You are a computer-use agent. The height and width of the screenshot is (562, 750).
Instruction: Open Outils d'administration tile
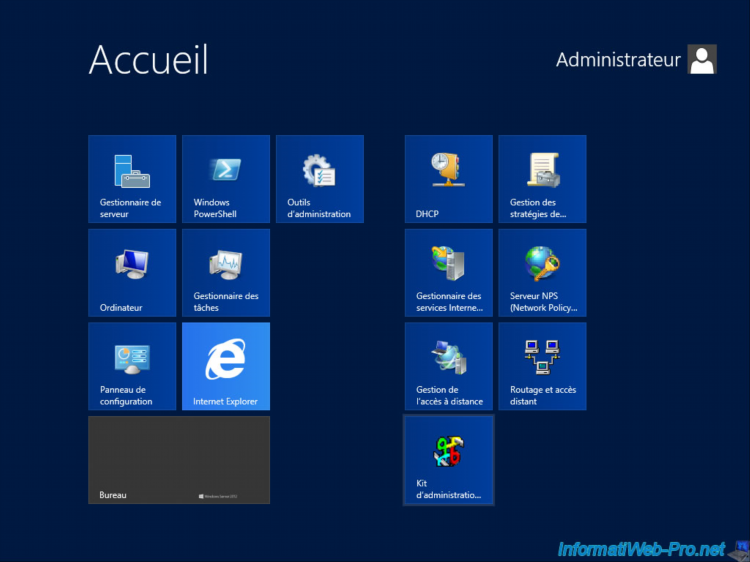tap(320, 179)
